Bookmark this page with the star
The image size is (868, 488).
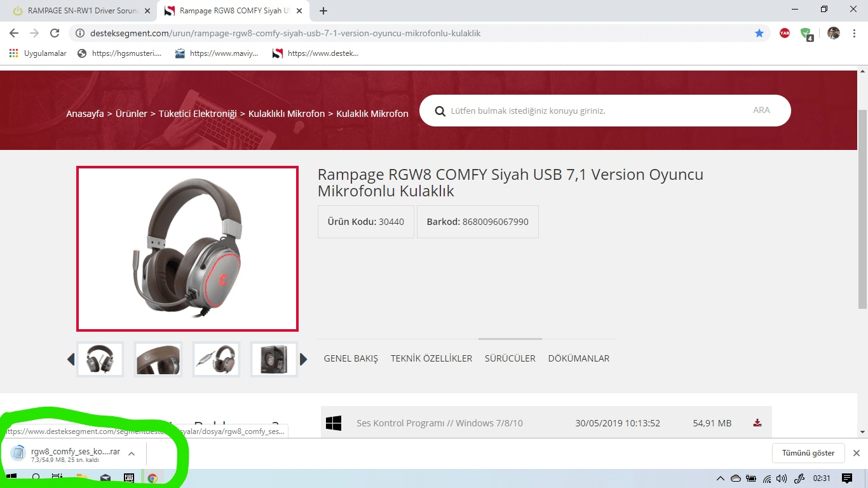pyautogui.click(x=759, y=33)
